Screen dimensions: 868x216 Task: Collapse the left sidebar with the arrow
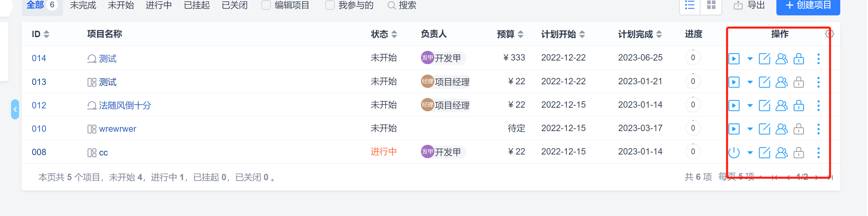15,109
